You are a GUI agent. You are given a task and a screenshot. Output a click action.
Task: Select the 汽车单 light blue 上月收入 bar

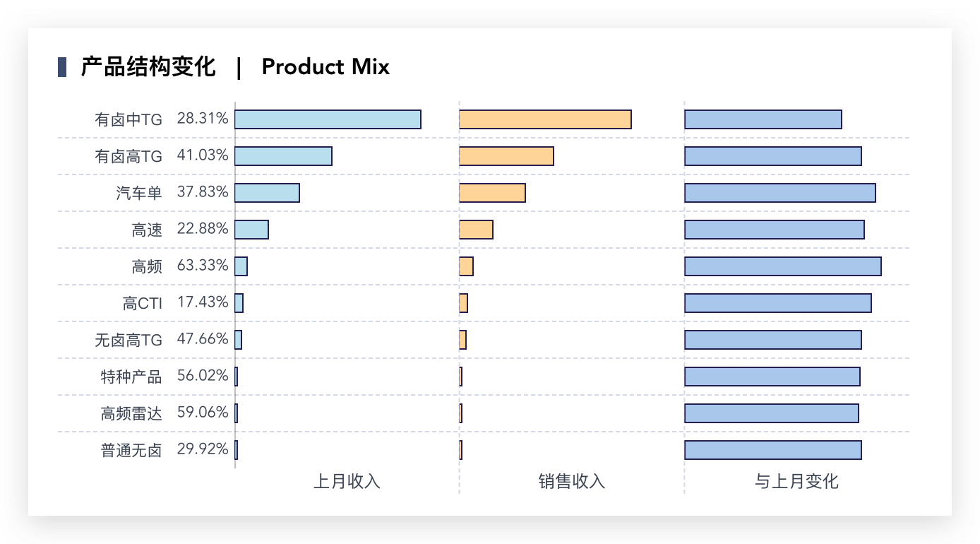pos(267,193)
